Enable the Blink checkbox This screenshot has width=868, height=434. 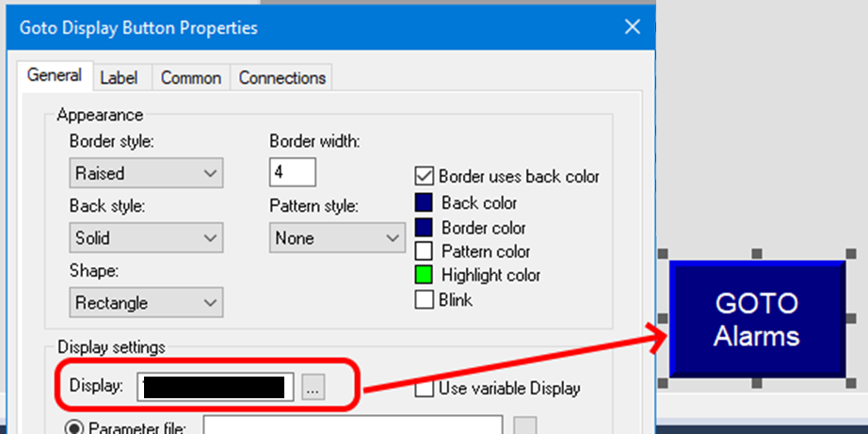[424, 300]
